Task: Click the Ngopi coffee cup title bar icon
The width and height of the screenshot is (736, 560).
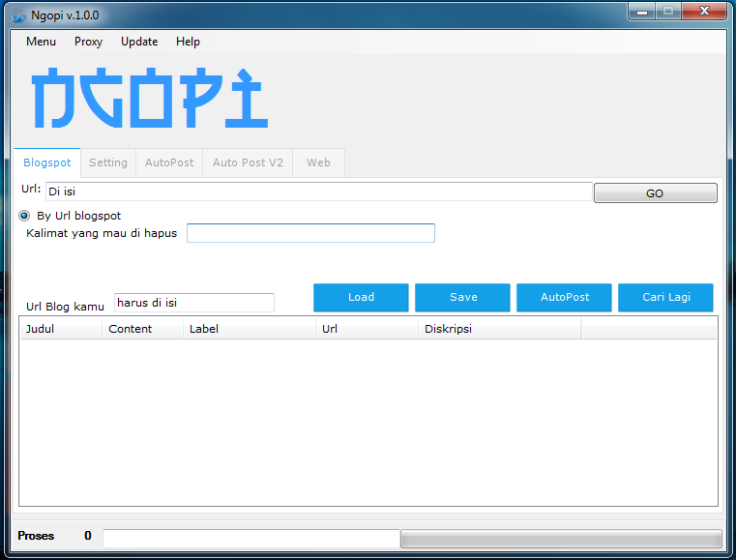Action: pyautogui.click(x=18, y=16)
